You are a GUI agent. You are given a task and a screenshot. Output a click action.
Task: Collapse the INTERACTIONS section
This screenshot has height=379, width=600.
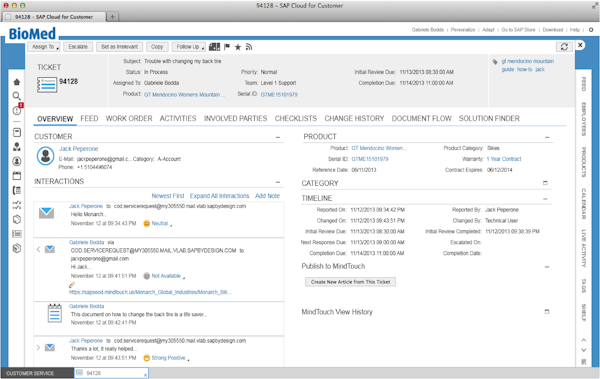click(278, 182)
